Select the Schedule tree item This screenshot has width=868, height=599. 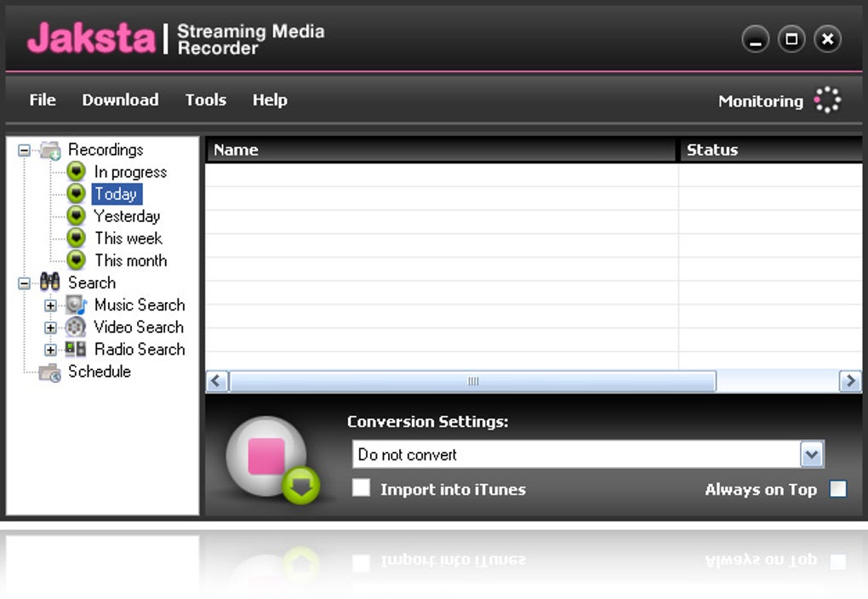click(x=100, y=371)
